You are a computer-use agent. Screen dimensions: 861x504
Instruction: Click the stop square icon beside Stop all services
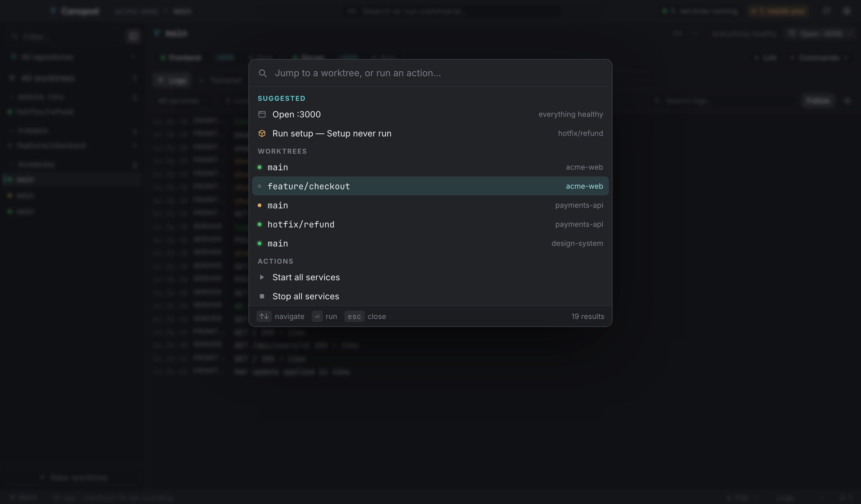(x=262, y=296)
